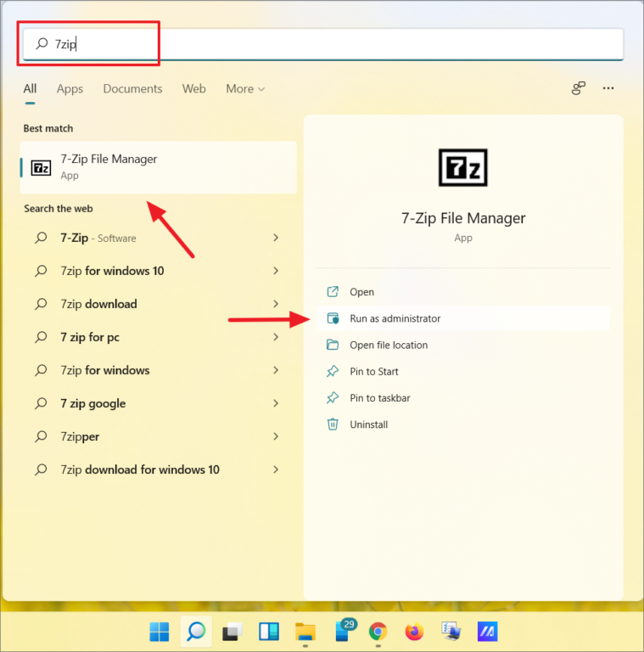This screenshot has height=652, width=644.
Task: Expand chevron beside 7 zip for pc
Action: [x=276, y=337]
